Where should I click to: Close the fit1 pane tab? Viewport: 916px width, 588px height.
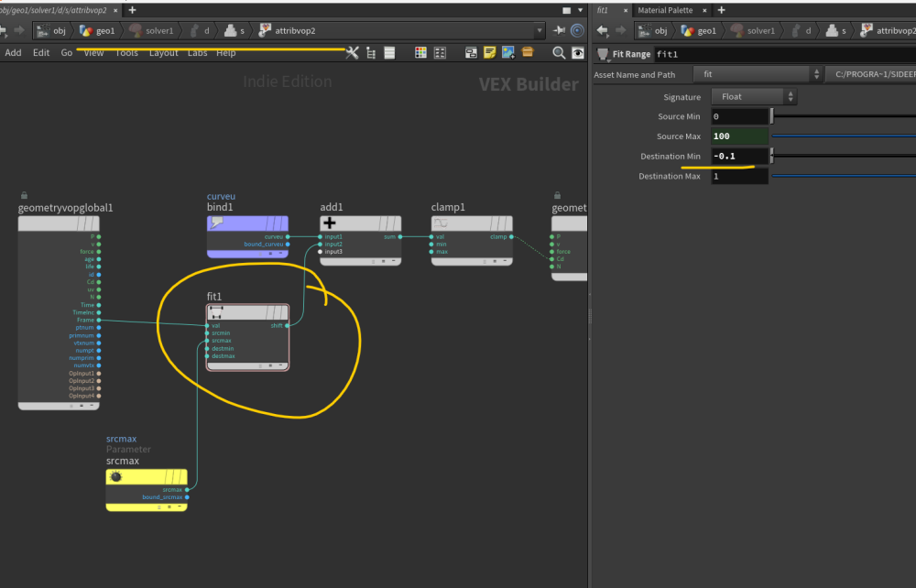[626, 10]
